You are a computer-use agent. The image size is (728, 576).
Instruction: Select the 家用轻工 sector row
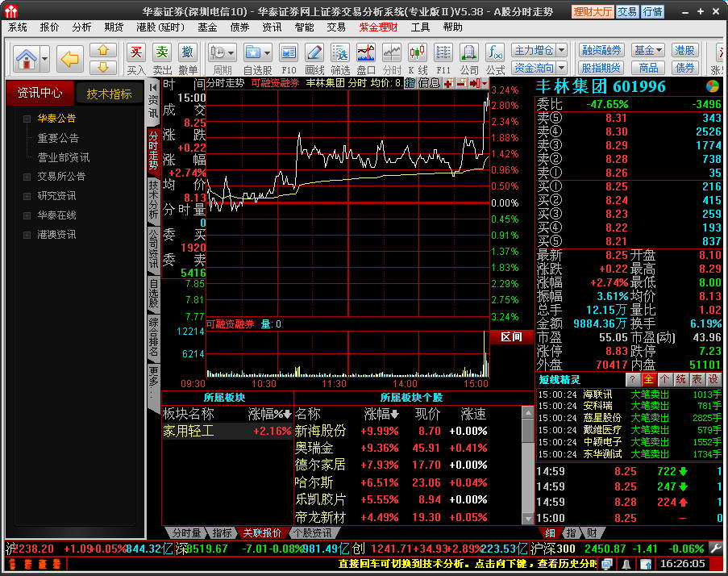[227, 431]
